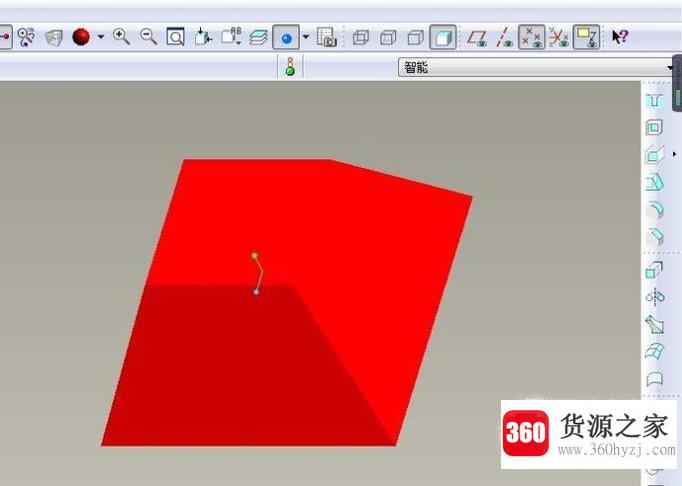
Task: Select the Style surface tool
Action: point(655,379)
